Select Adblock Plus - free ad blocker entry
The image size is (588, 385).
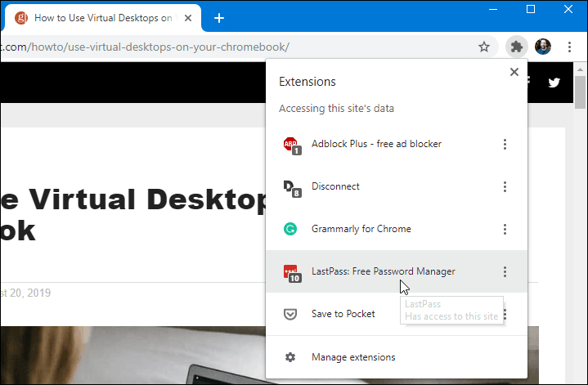(x=397, y=144)
